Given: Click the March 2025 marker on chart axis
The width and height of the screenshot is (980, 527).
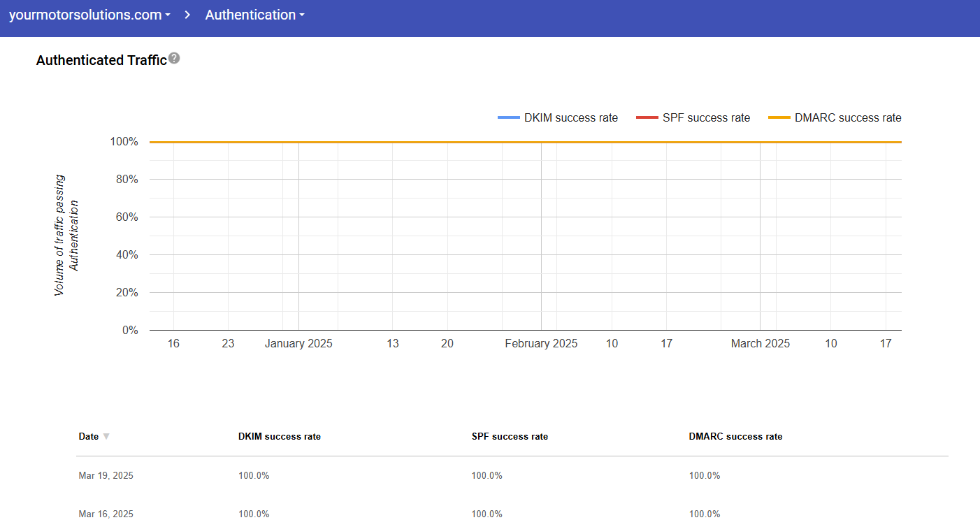Looking at the screenshot, I should [x=760, y=343].
